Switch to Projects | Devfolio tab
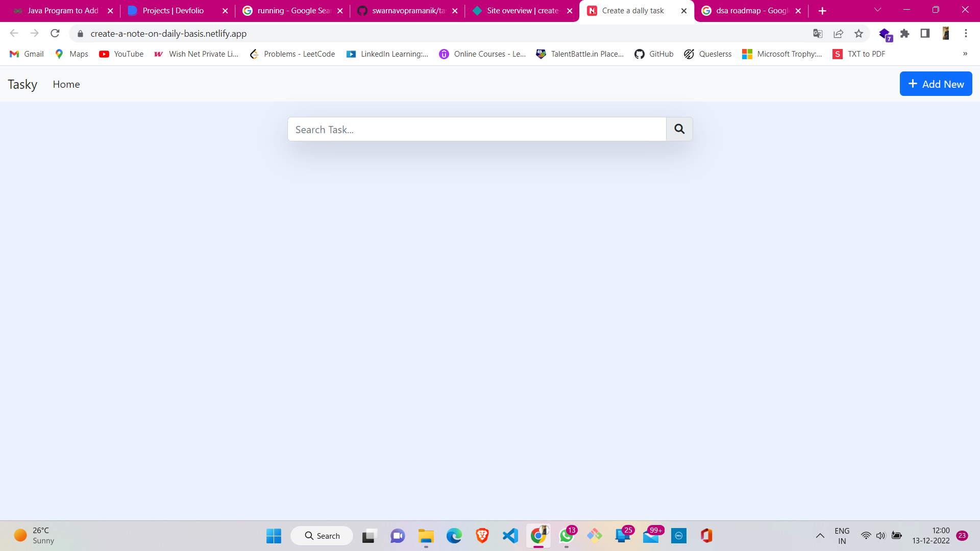Image resolution: width=980 pixels, height=551 pixels. 173,11
